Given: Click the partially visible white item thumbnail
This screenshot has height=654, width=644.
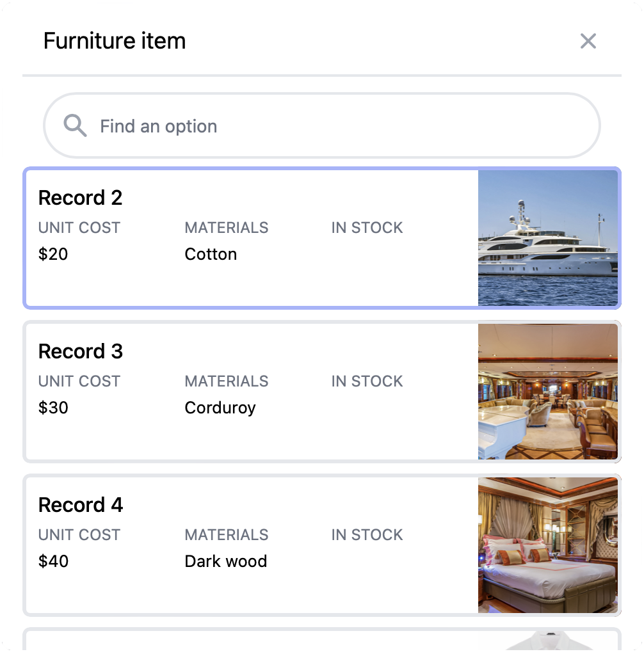Looking at the screenshot, I should coord(548,641).
